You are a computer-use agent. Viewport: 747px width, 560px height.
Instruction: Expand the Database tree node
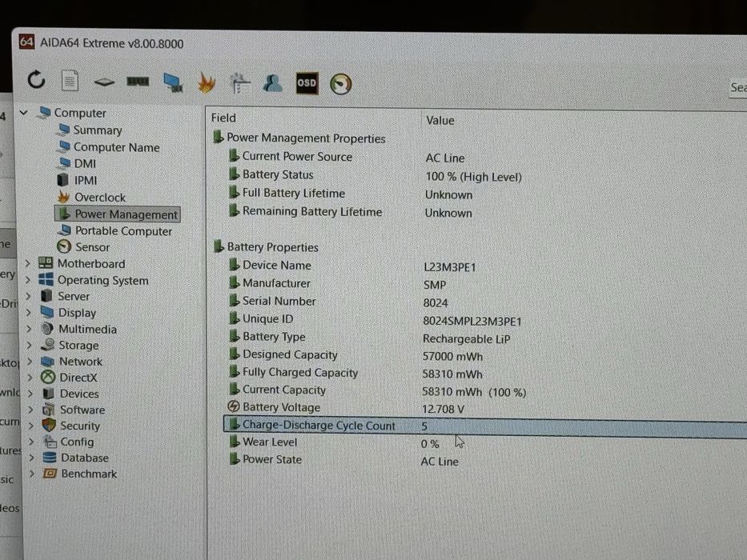31,458
